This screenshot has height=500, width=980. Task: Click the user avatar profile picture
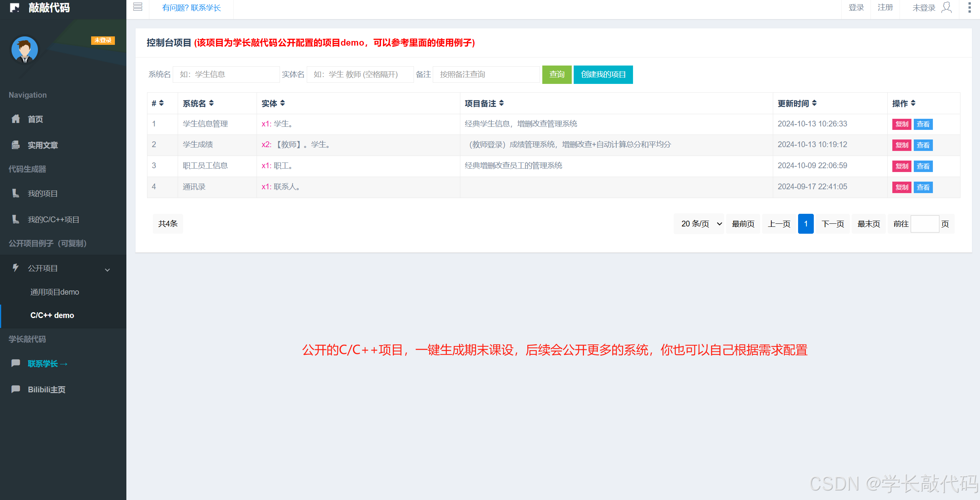point(25,50)
